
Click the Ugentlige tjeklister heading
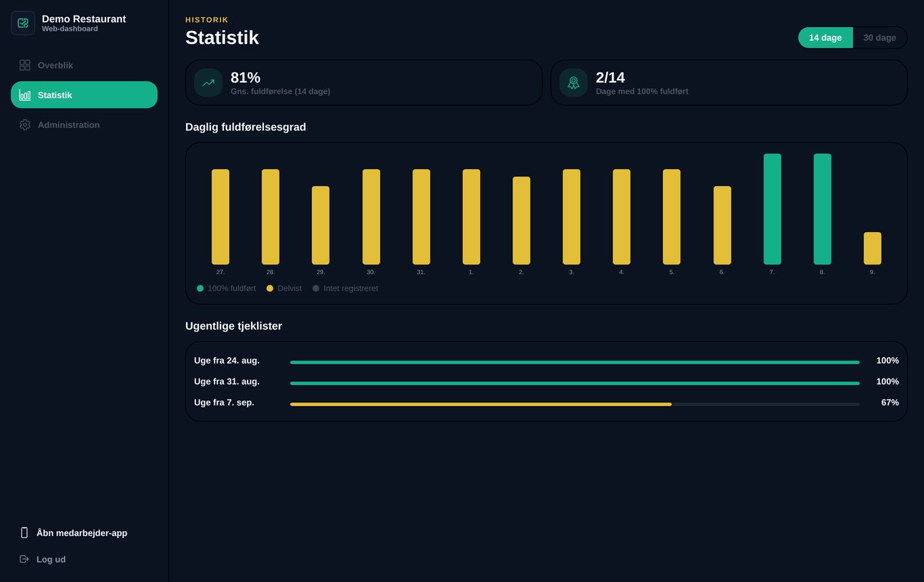233,326
